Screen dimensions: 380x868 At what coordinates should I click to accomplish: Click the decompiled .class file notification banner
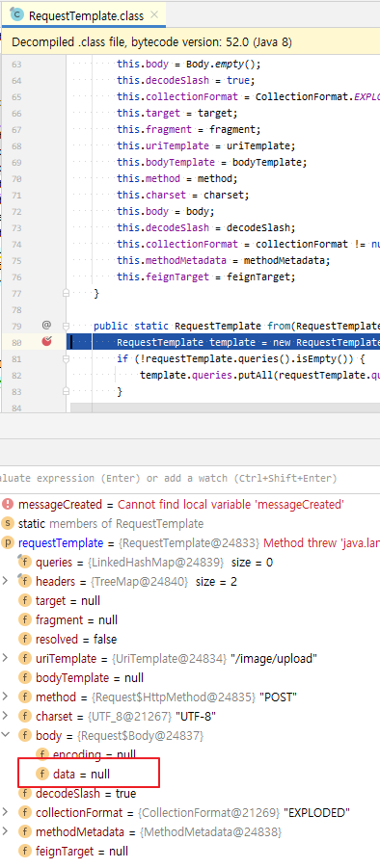(x=190, y=42)
